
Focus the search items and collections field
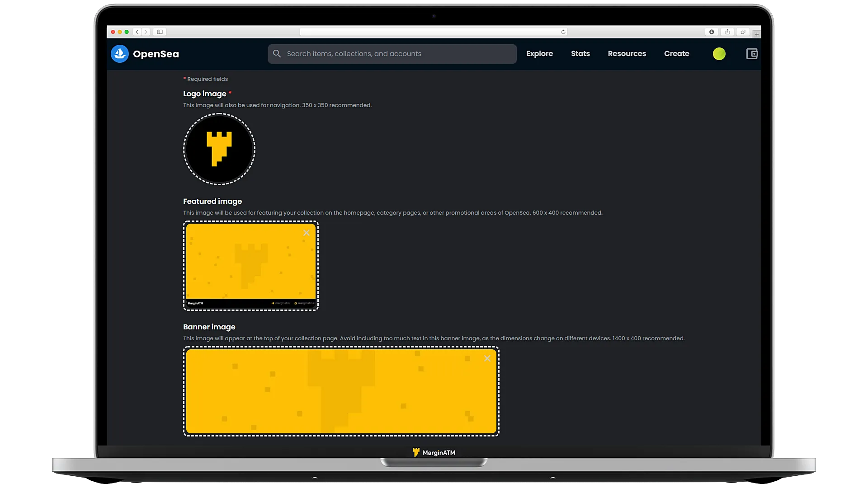click(x=392, y=54)
